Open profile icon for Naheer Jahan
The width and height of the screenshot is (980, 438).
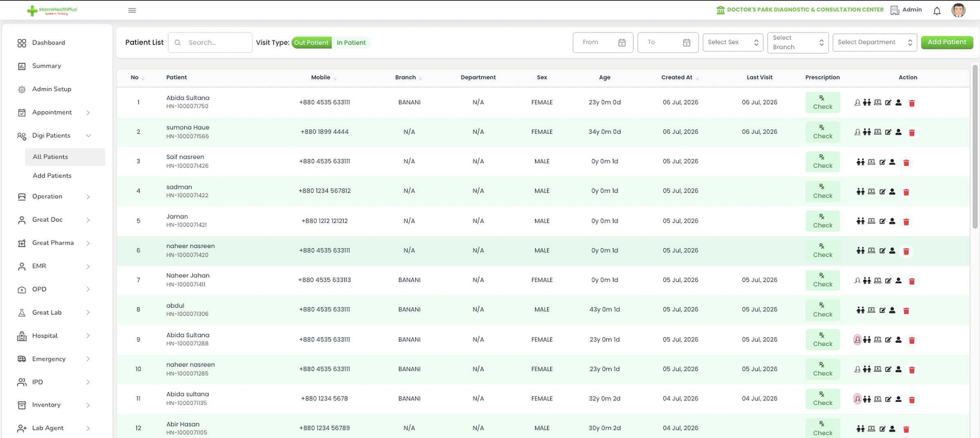[x=898, y=280]
